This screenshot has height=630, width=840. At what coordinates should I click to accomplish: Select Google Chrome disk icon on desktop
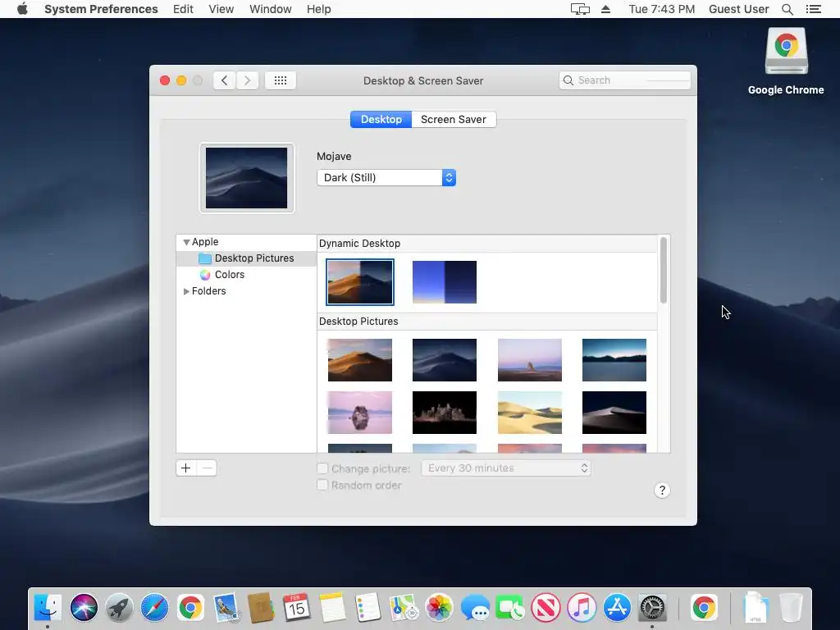pos(786,52)
